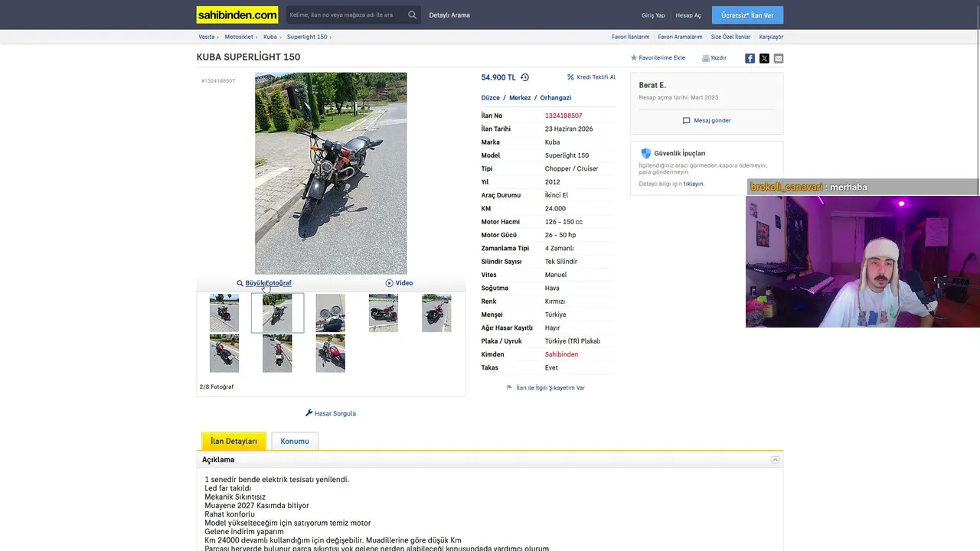The height and width of the screenshot is (551, 980).
Task: Click the listing number 1324188507 value
Action: tap(563, 116)
